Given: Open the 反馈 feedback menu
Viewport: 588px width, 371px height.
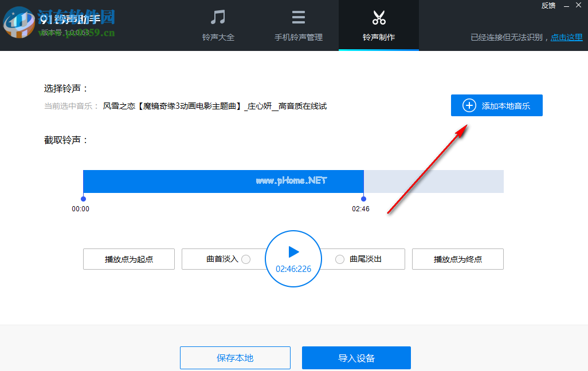Looking at the screenshot, I should pos(548,5).
